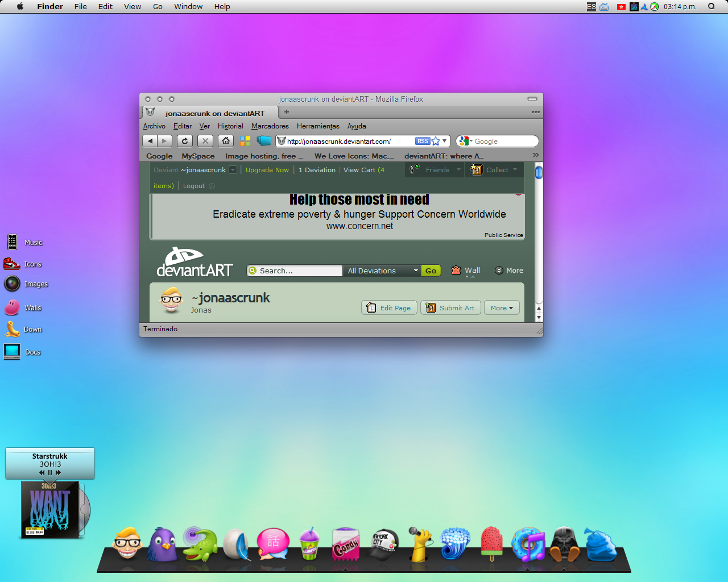The image size is (728, 582).
Task: Click the Friends status icon on deviantART
Action: pos(414,169)
